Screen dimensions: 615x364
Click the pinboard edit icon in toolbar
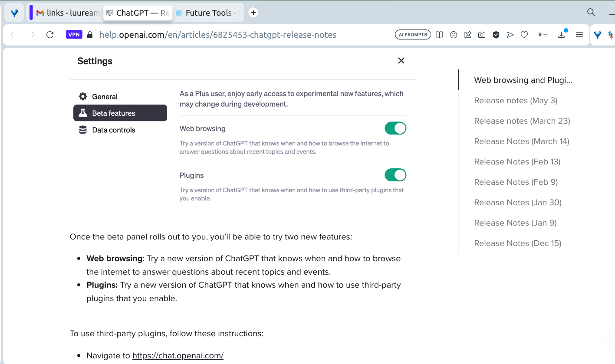(468, 35)
